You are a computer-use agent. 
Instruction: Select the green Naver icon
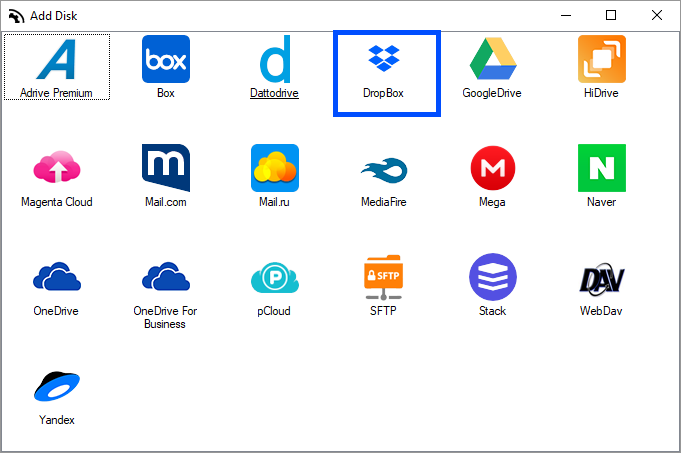pos(602,168)
